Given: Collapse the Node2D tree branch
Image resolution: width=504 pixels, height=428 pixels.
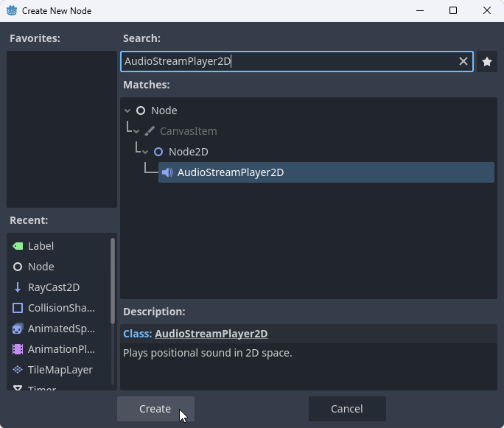Looking at the screenshot, I should [145, 152].
